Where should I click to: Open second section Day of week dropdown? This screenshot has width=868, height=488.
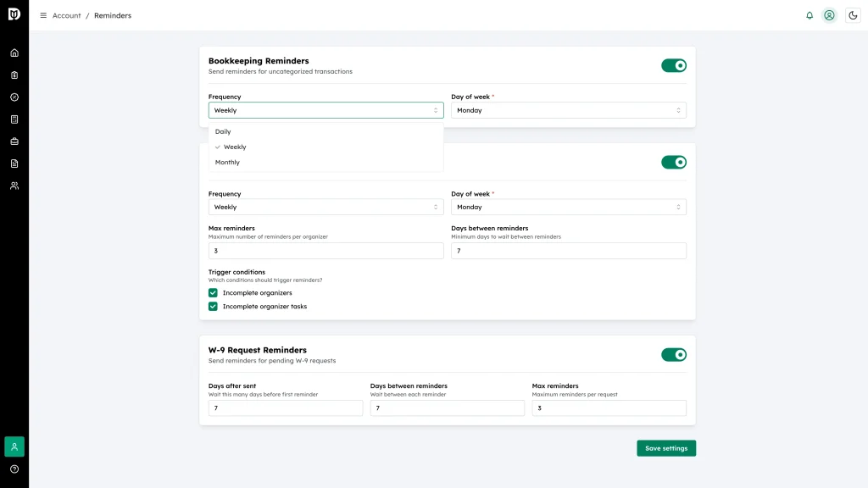[569, 207]
